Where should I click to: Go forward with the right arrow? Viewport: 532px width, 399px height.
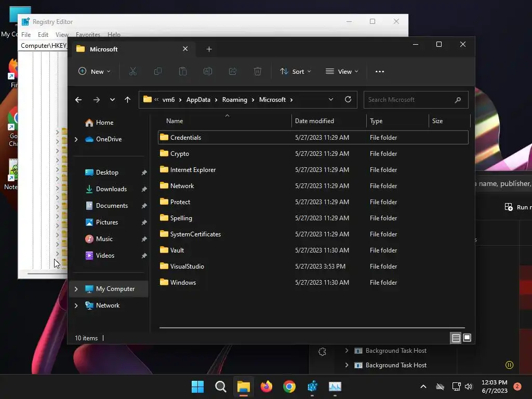click(96, 100)
